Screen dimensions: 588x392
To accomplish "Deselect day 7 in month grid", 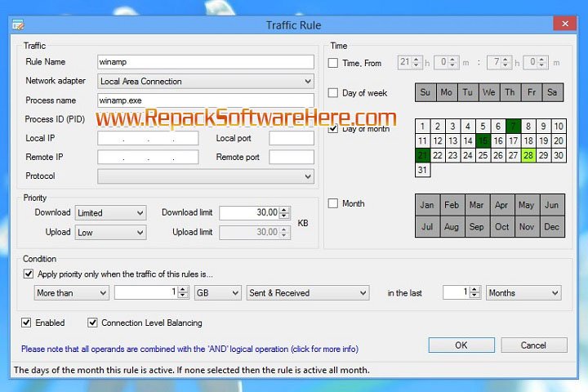I will [513, 126].
